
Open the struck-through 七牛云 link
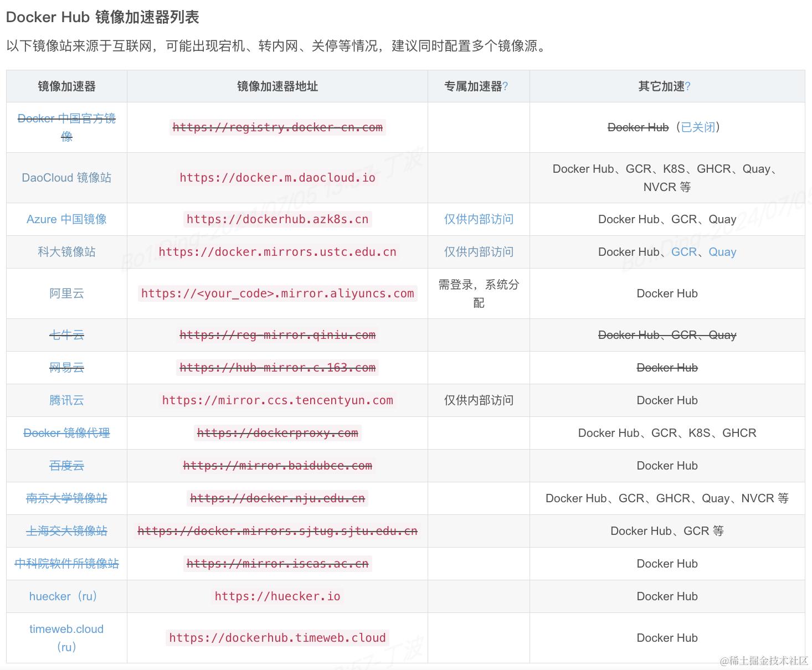click(x=66, y=335)
